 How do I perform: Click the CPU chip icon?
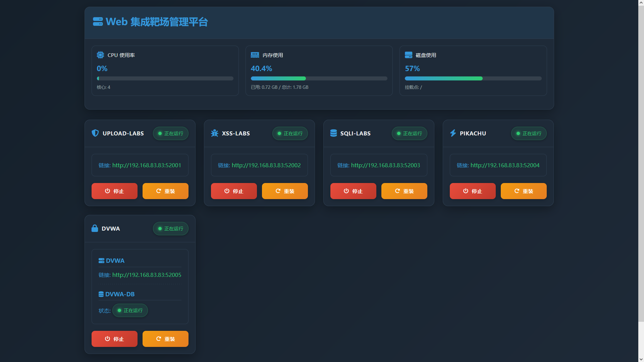pyautogui.click(x=100, y=55)
